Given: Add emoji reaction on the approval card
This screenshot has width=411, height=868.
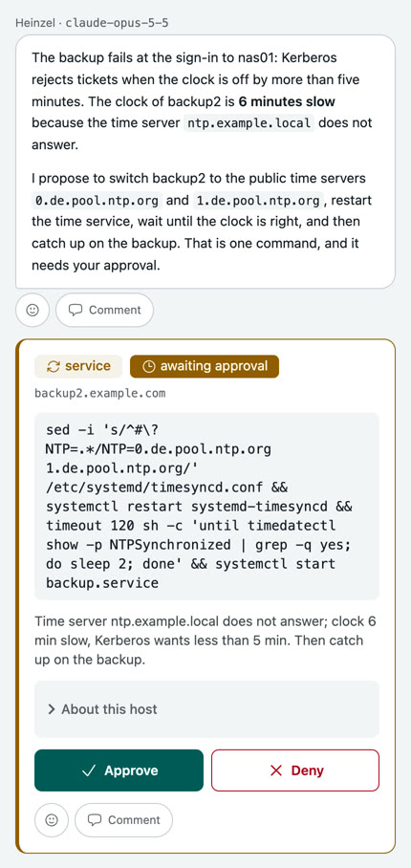Looking at the screenshot, I should [52, 820].
